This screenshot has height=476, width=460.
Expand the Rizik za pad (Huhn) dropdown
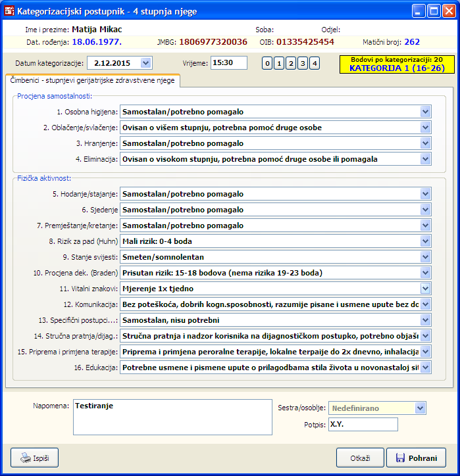[x=426, y=241]
